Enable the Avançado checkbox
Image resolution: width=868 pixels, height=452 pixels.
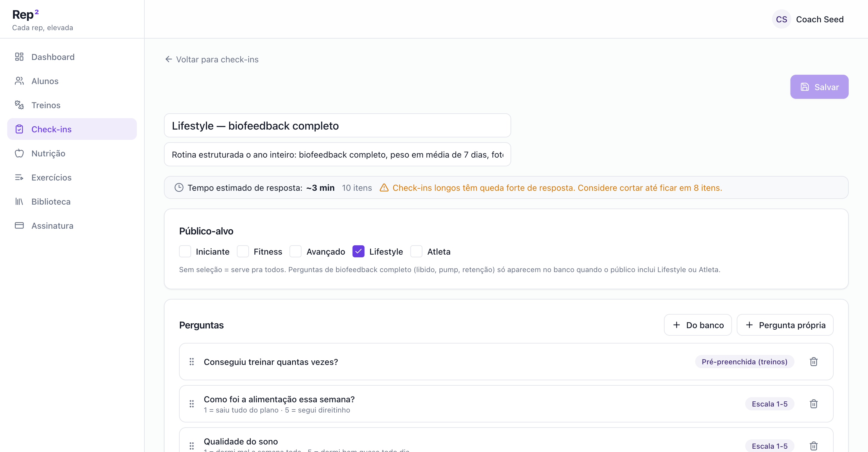coord(295,252)
